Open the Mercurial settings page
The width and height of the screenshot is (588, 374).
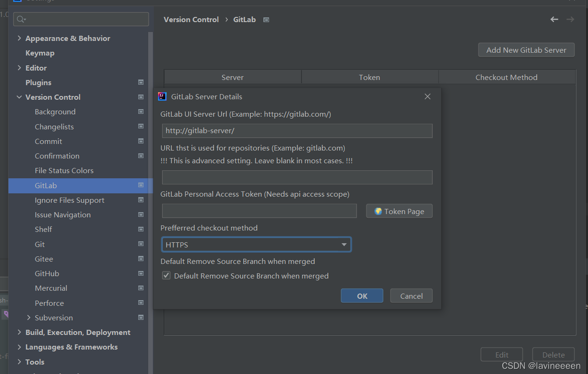pos(51,288)
